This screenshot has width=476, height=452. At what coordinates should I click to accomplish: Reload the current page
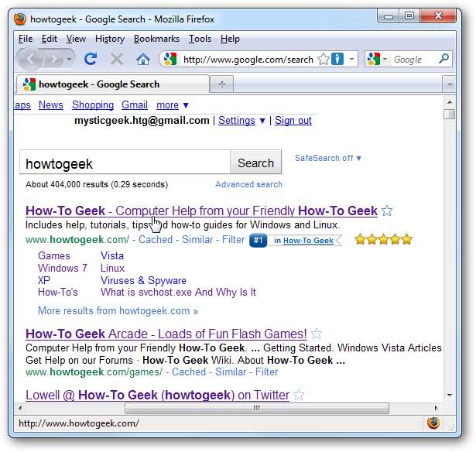tap(91, 59)
